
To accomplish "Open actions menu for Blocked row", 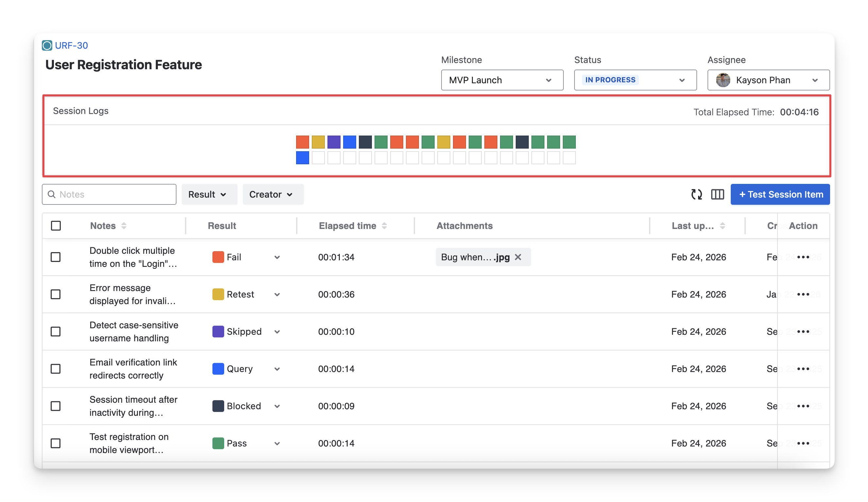I will [803, 406].
